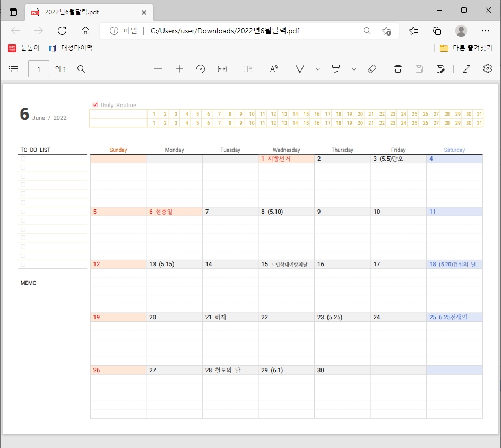Open the 대성마이맥 bookmark
The height and width of the screenshot is (448, 501).
(71, 48)
